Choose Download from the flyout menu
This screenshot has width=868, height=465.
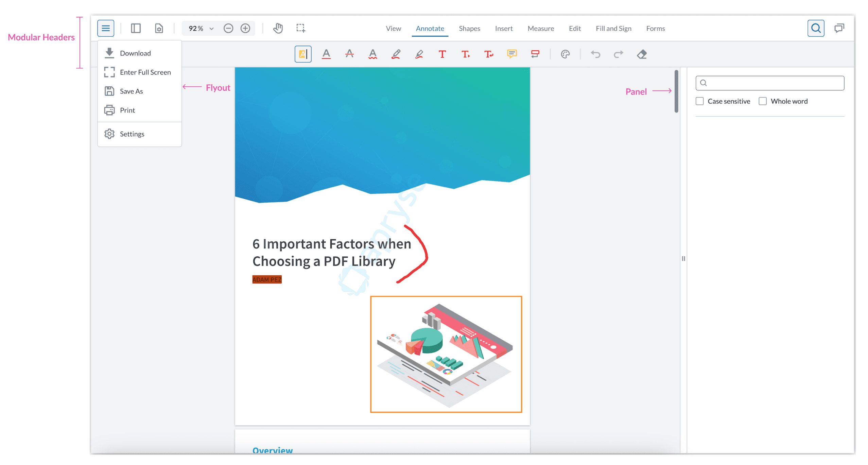[135, 53]
